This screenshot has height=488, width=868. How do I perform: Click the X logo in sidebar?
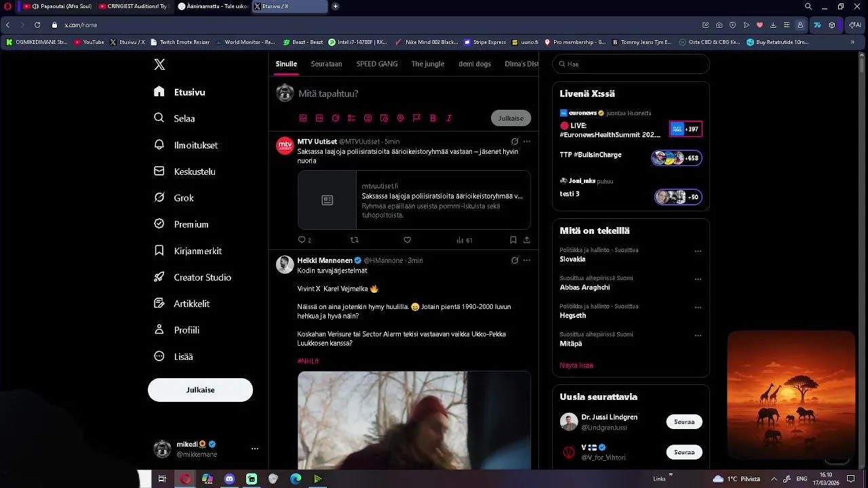point(159,64)
